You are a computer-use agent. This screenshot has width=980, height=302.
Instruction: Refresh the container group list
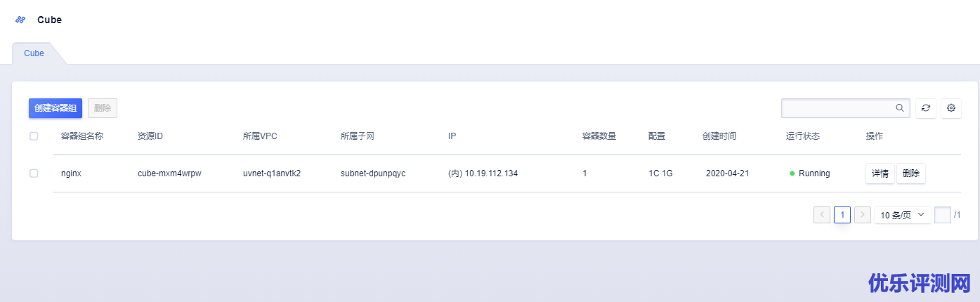tap(926, 108)
